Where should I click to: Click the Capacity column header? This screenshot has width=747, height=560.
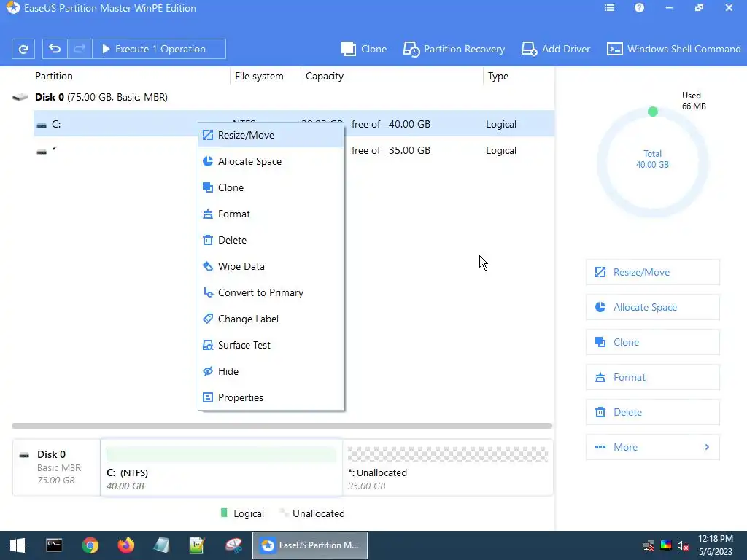325,76
